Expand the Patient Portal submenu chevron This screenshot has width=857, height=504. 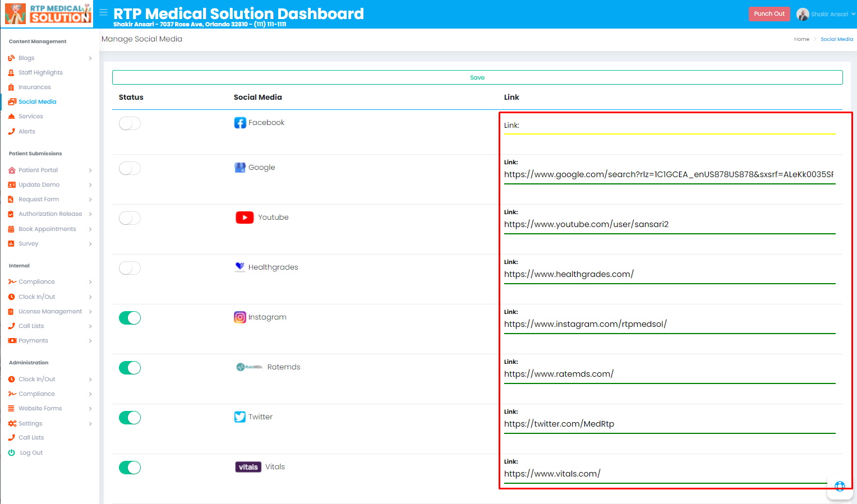pyautogui.click(x=90, y=170)
